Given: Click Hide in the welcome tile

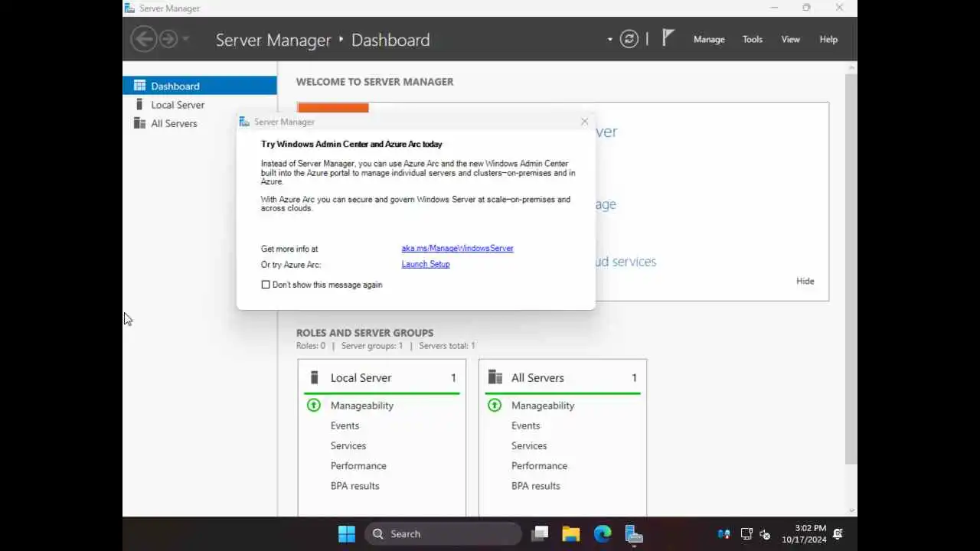Looking at the screenshot, I should (x=805, y=281).
